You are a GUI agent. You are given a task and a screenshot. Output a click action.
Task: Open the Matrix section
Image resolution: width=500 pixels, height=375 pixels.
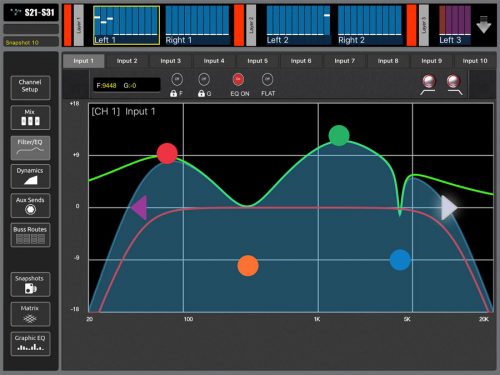click(30, 314)
